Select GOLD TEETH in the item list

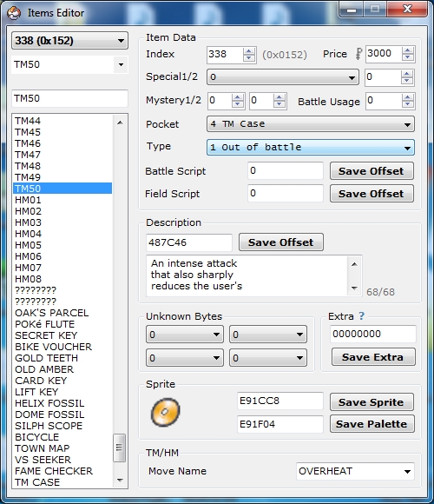click(x=62, y=358)
